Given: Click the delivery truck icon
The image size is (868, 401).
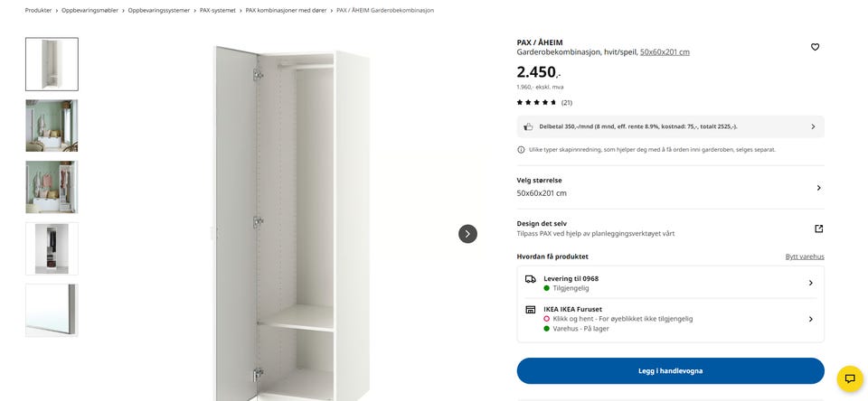Looking at the screenshot, I should (x=531, y=279).
